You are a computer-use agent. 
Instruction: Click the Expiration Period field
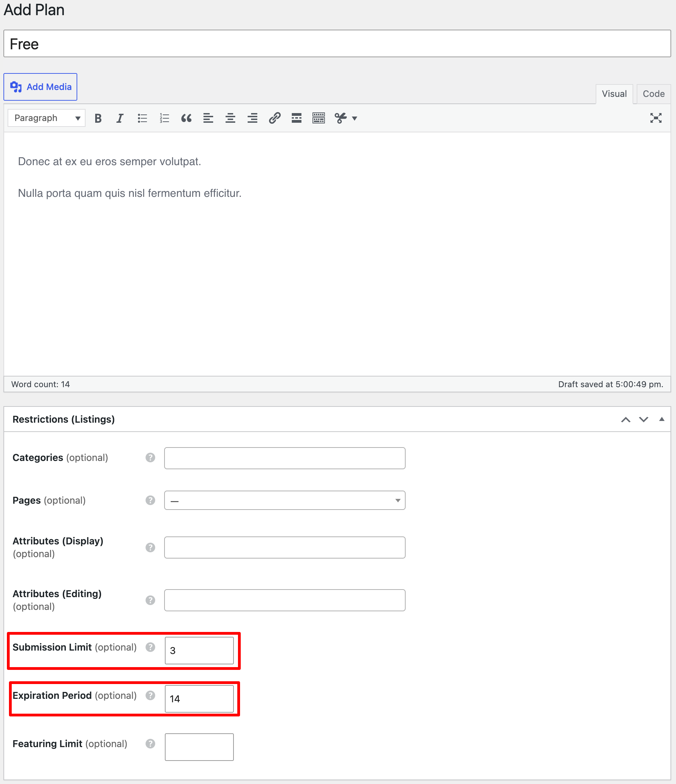(199, 699)
